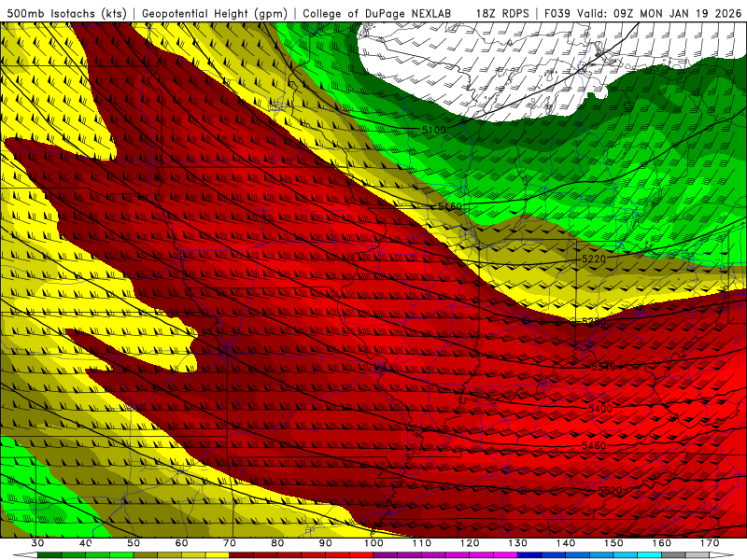Click the 100 value on the color scale
The image size is (747, 560).
373,543
